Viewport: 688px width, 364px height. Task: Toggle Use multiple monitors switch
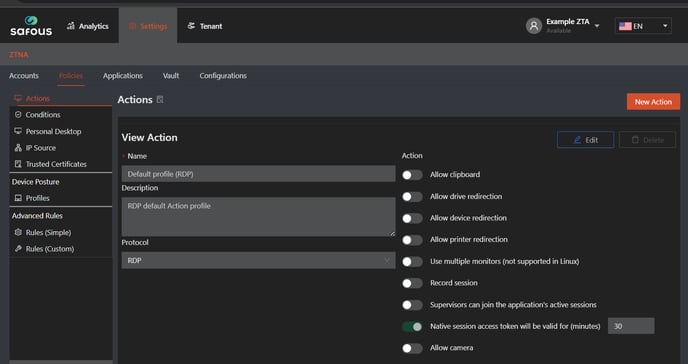coord(412,262)
